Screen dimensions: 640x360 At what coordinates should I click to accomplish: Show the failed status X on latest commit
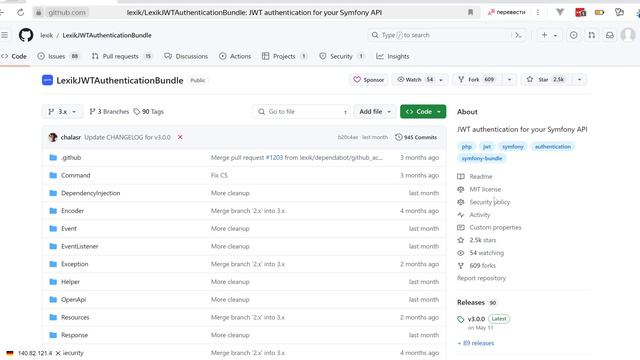tap(180, 137)
